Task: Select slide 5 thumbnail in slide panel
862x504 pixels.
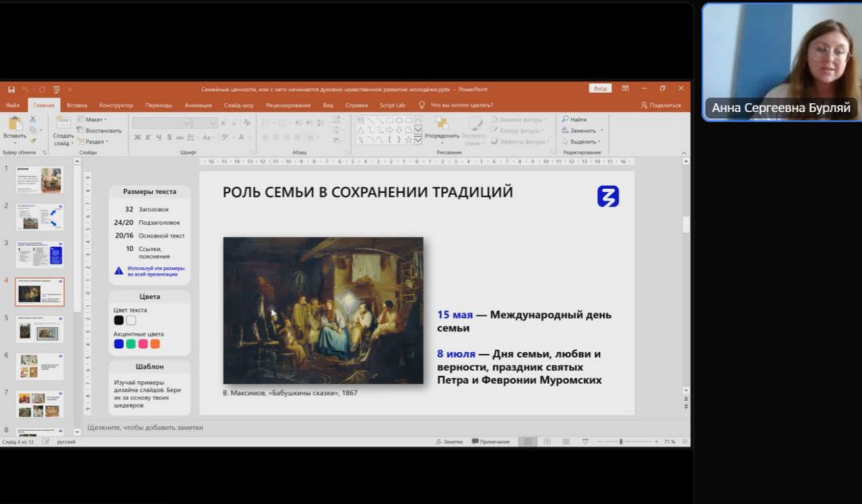Action: pyautogui.click(x=39, y=330)
